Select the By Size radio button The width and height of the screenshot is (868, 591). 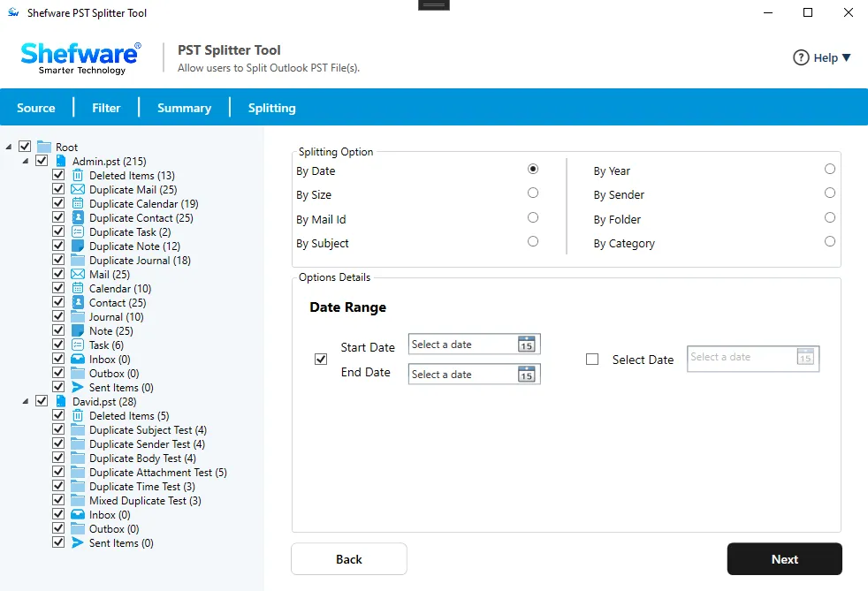(532, 193)
